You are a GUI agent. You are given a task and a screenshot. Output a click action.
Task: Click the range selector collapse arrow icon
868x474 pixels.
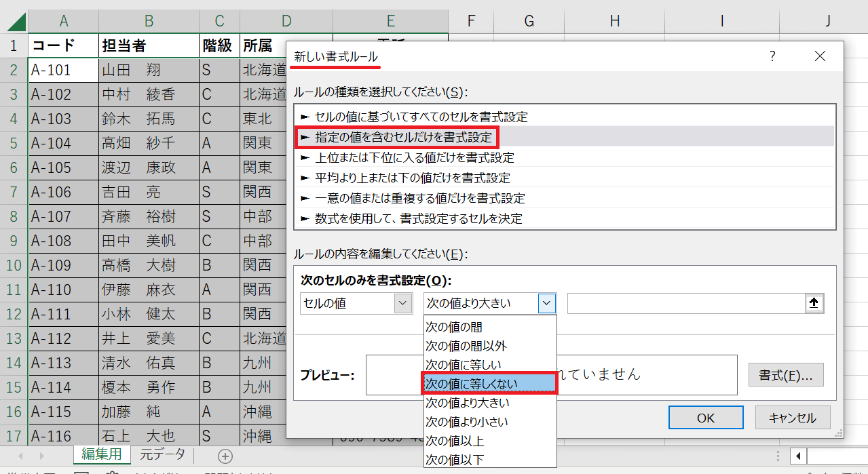coord(814,304)
